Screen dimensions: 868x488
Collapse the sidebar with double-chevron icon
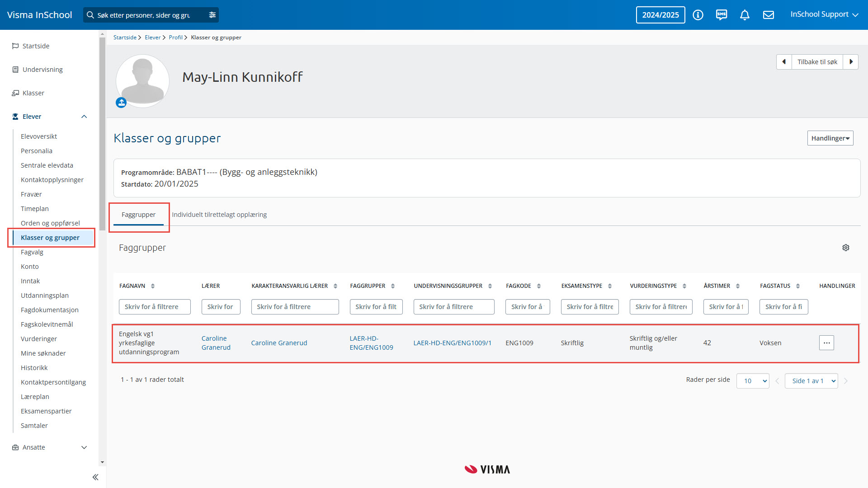pyautogui.click(x=95, y=477)
